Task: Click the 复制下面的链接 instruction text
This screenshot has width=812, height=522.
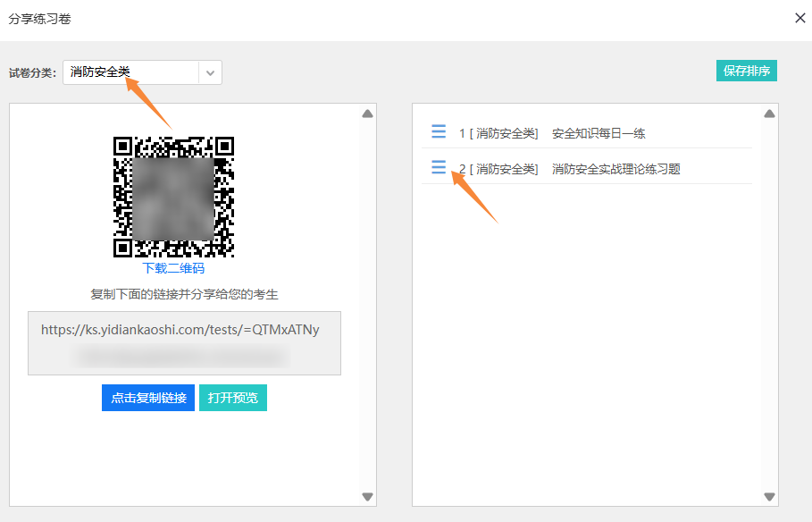Action: [184, 293]
